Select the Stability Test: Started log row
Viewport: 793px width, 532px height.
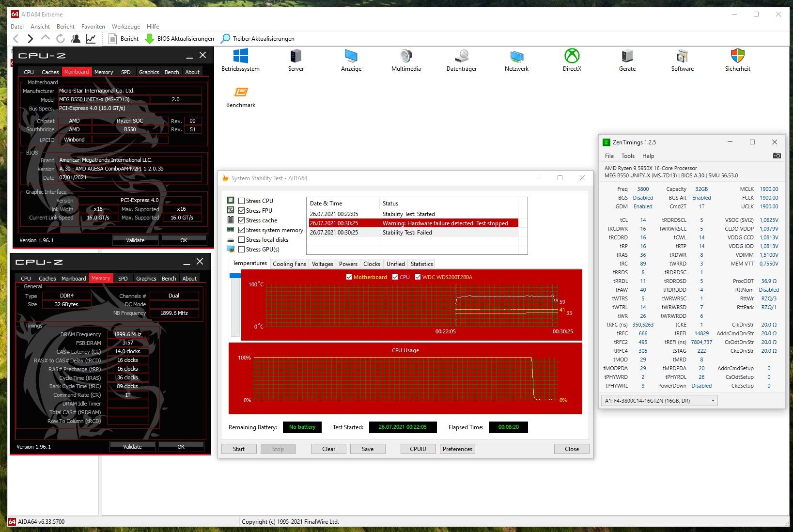pos(414,214)
